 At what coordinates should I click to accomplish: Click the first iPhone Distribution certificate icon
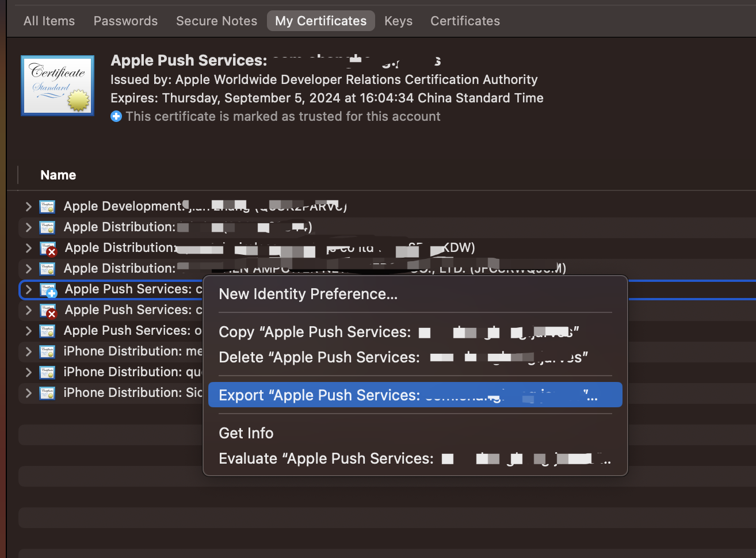(x=47, y=351)
